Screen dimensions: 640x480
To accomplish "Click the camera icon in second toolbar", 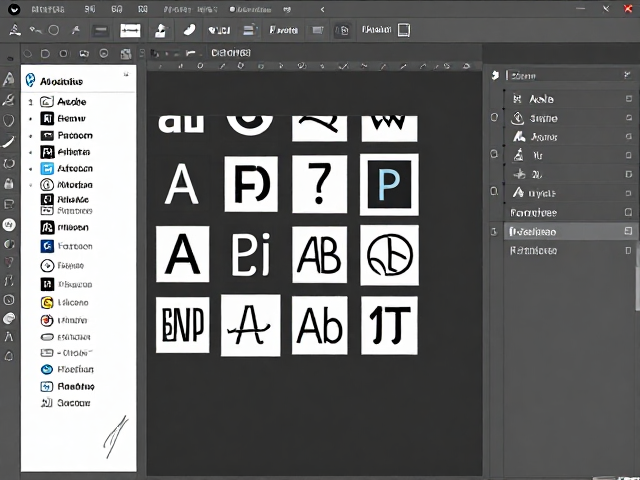I will pos(84,53).
